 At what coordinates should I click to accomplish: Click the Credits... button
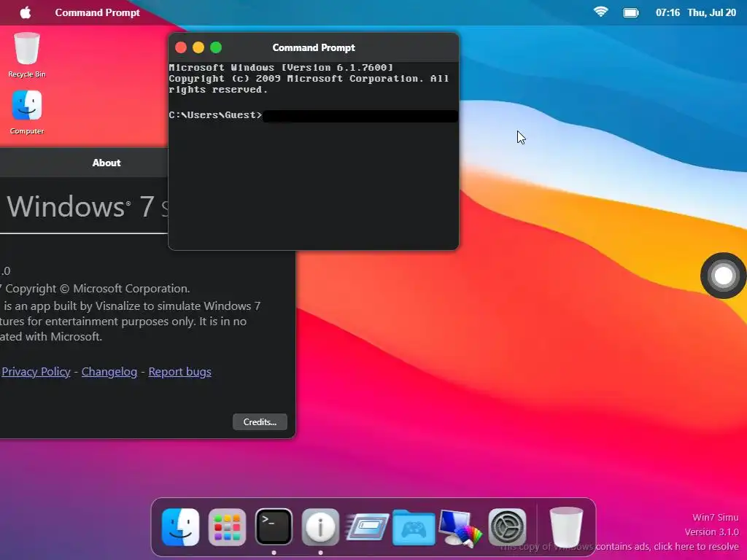[260, 422]
